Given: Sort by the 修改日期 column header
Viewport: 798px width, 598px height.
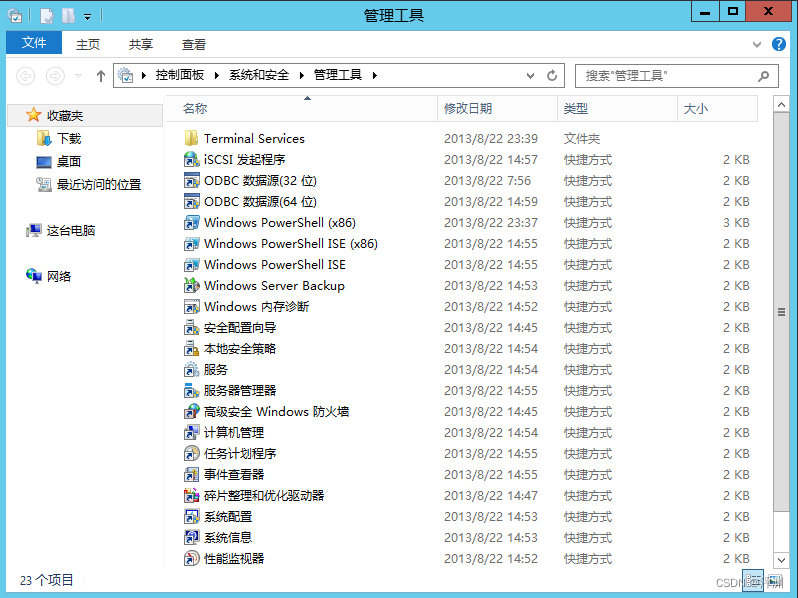Looking at the screenshot, I should [x=497, y=108].
